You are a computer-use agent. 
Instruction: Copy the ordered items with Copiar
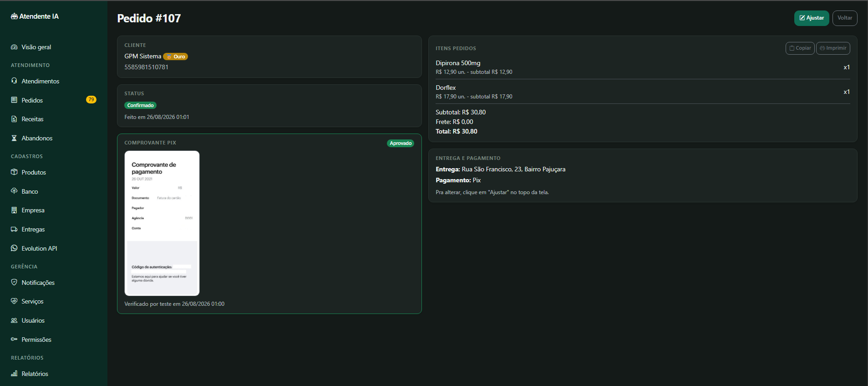pyautogui.click(x=800, y=48)
